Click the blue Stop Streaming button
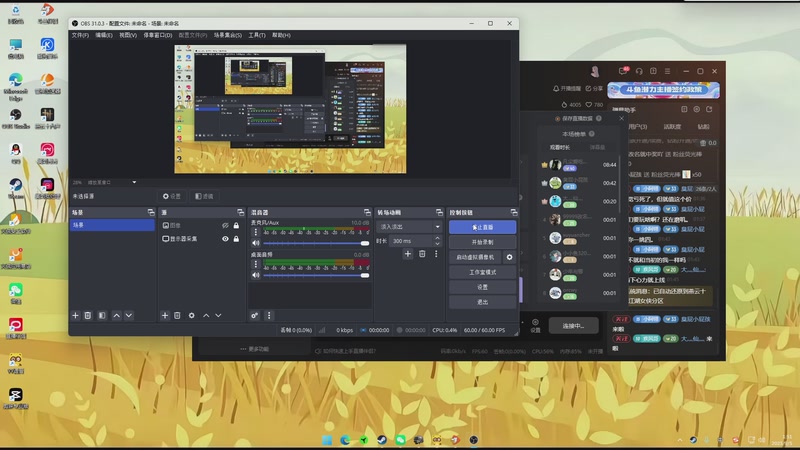 point(482,227)
